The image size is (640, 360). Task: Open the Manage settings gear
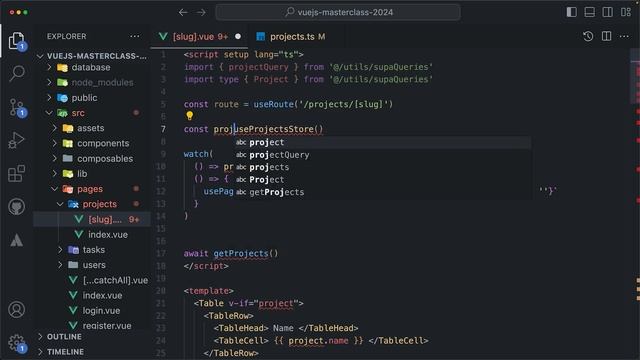point(17,343)
